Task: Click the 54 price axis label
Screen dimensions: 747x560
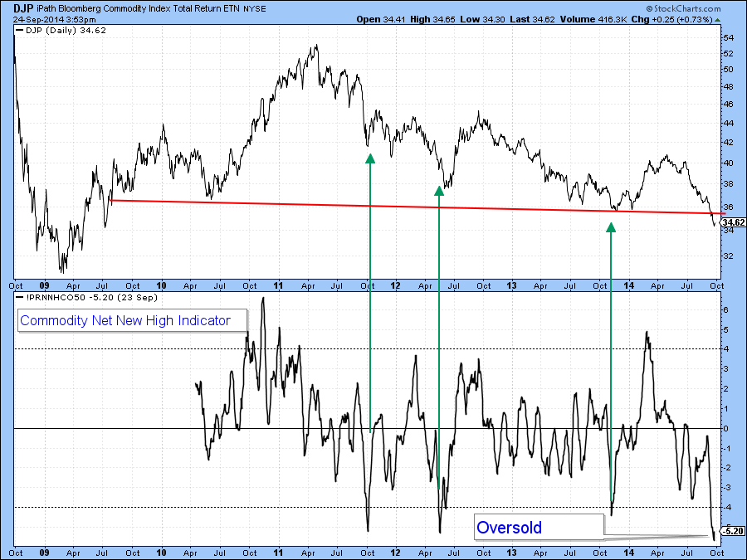Action: coord(729,38)
